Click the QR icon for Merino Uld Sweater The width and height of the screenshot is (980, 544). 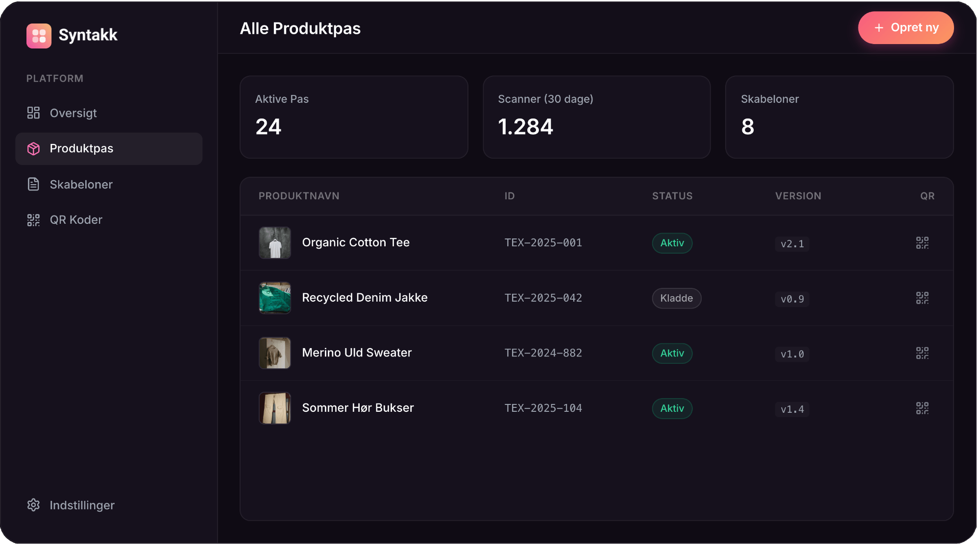tap(923, 353)
